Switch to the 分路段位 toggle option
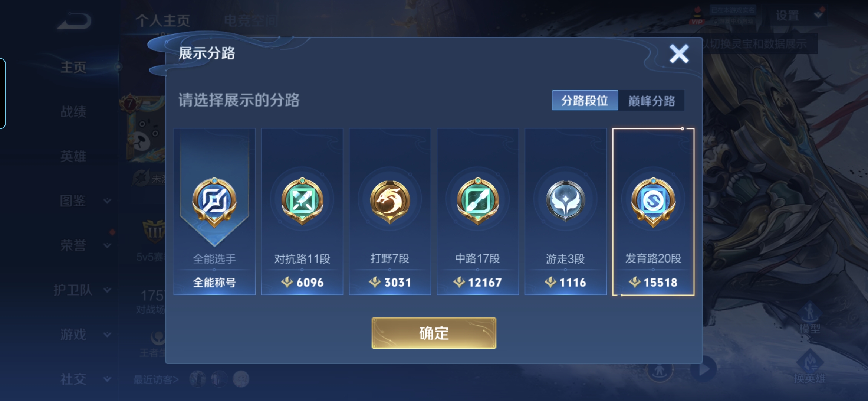This screenshot has height=401, width=868. point(585,101)
